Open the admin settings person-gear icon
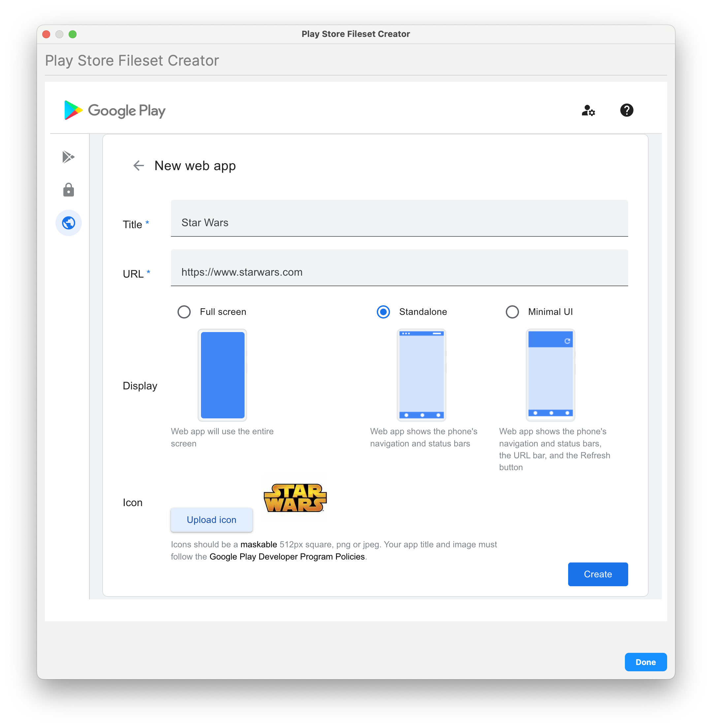 point(588,110)
